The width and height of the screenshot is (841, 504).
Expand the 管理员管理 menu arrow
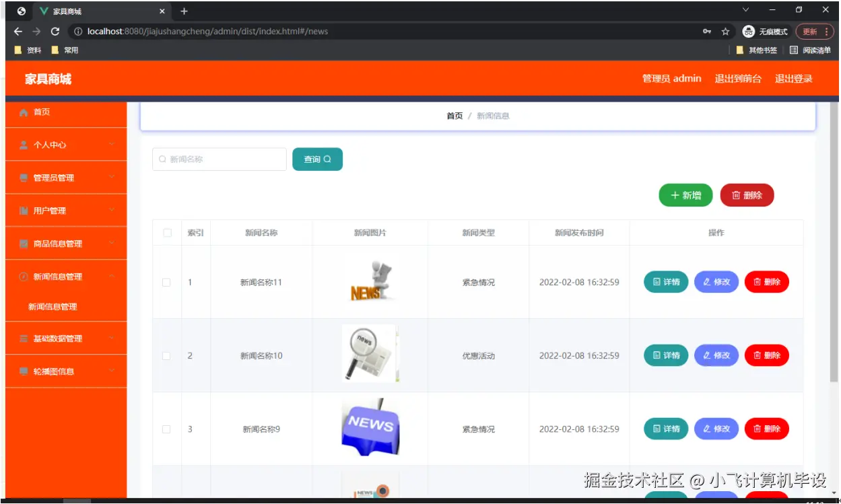pyautogui.click(x=112, y=177)
